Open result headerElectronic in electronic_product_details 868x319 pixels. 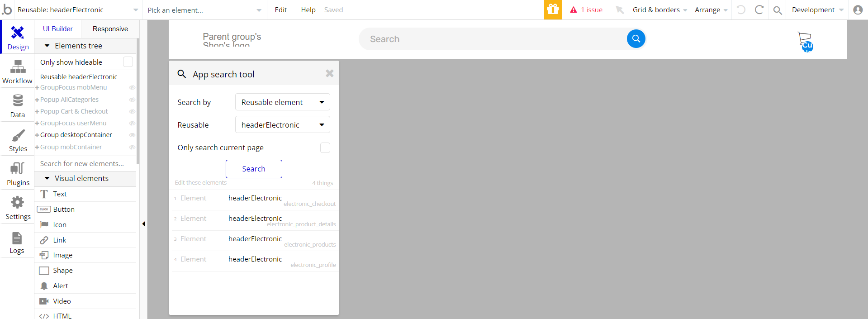(x=255, y=220)
